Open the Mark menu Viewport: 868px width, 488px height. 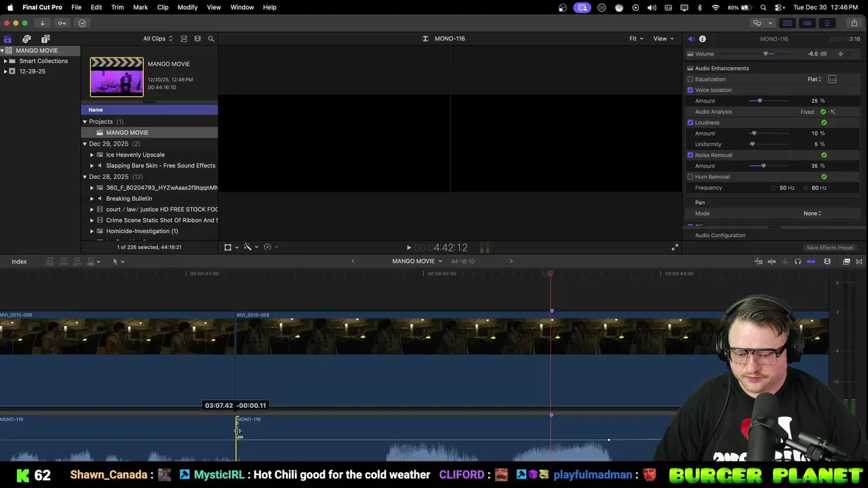click(140, 7)
